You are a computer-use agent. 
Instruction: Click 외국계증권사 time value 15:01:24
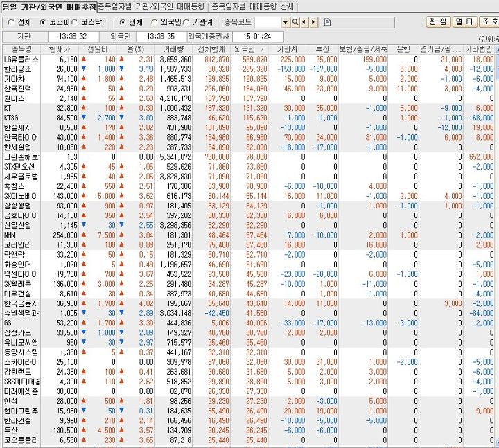coord(257,37)
